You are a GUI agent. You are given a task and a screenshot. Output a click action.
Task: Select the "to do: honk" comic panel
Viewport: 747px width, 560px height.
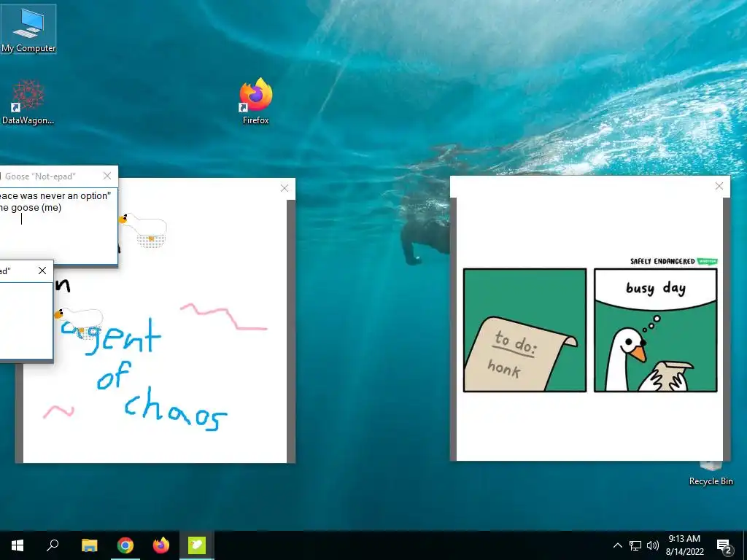click(525, 330)
